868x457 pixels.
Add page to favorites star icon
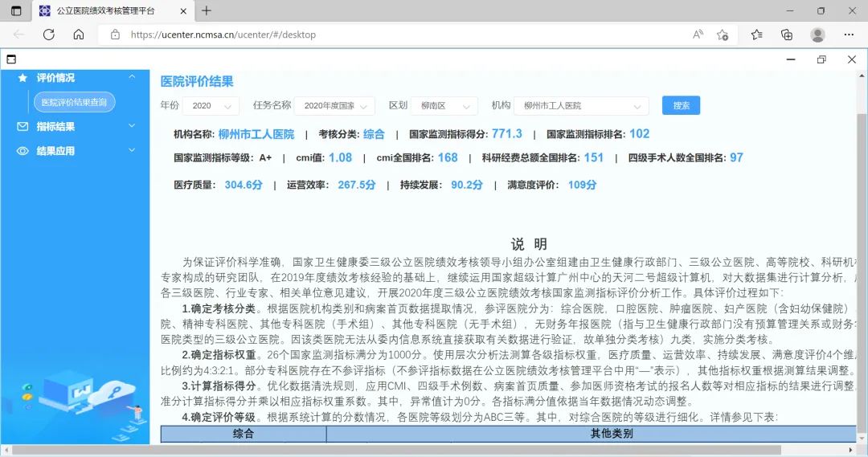(x=722, y=35)
